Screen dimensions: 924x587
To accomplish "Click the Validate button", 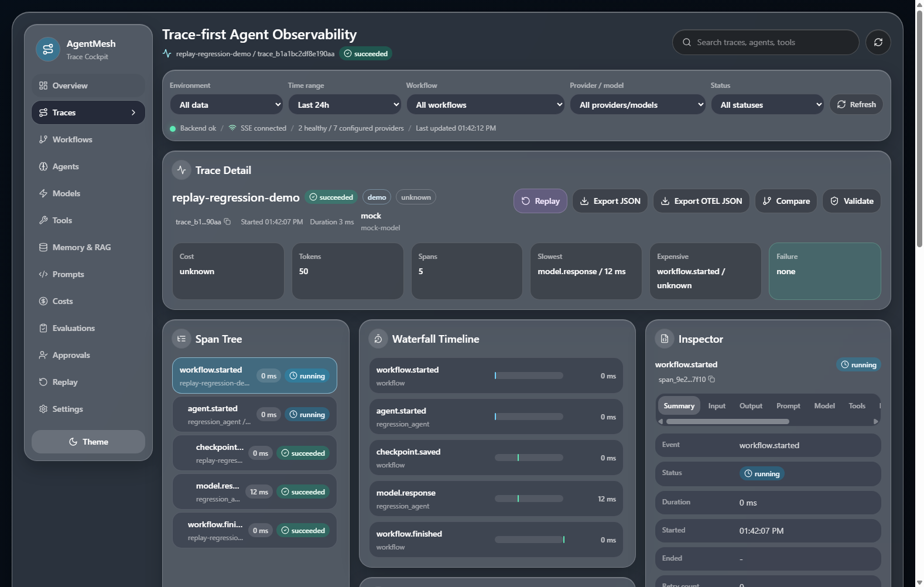I will click(x=852, y=201).
